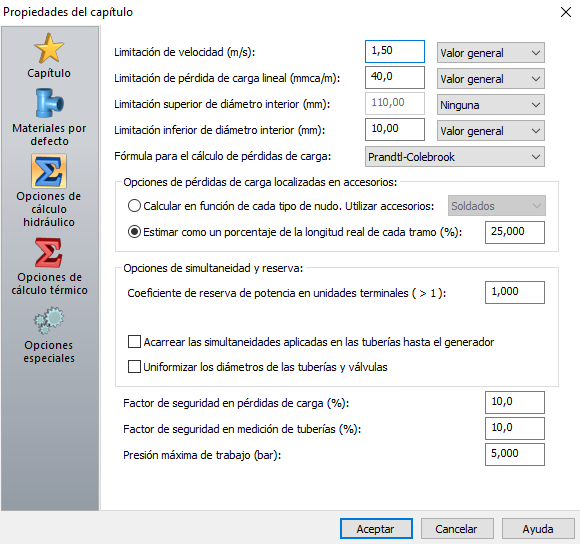This screenshot has width=580, height=544.
Task: Edit percentage of length field 25,000
Action: pyautogui.click(x=515, y=232)
